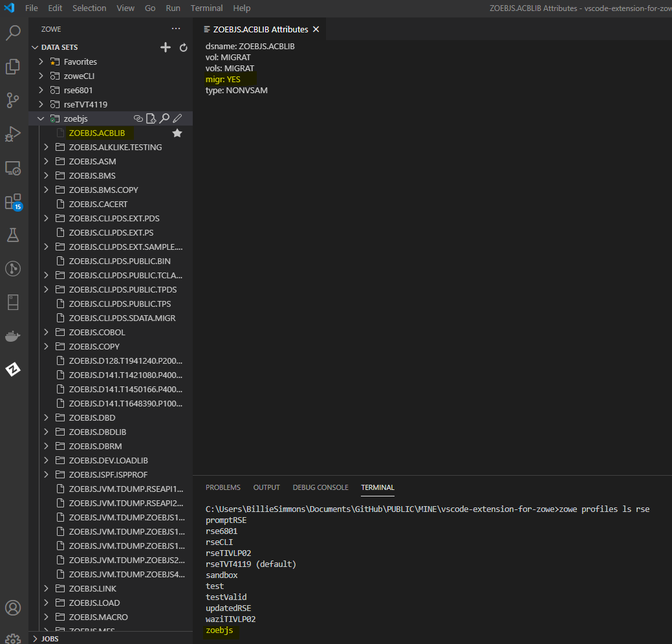Unfavorite ZOEBJS.ACBLIB via its star icon
Viewport: 672px width, 644px height.
177,132
